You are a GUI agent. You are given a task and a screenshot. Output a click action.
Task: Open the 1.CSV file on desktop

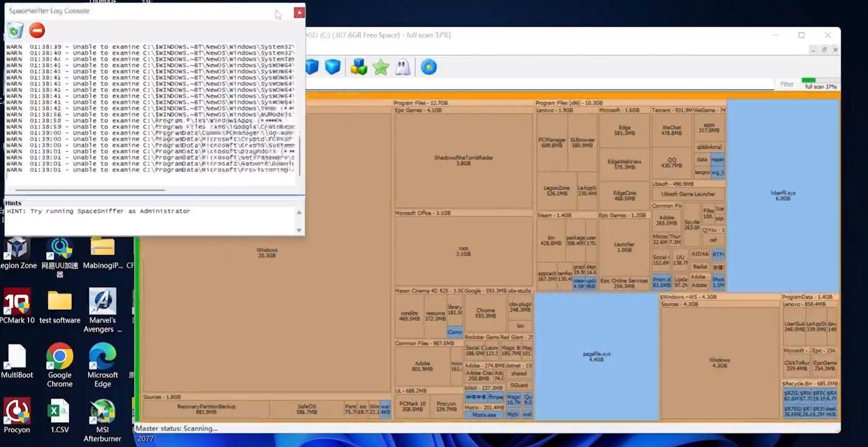point(59,415)
